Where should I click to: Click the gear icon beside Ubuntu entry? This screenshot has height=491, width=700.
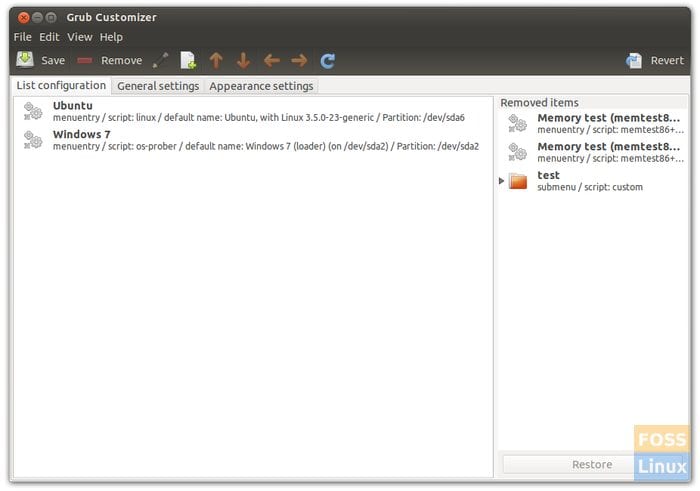pos(33,111)
